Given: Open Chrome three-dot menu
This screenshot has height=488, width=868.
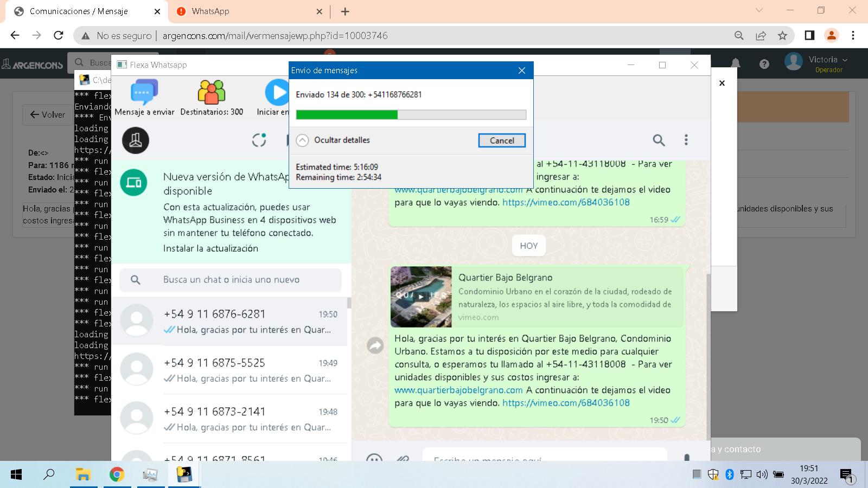Looking at the screenshot, I should tap(853, 36).
